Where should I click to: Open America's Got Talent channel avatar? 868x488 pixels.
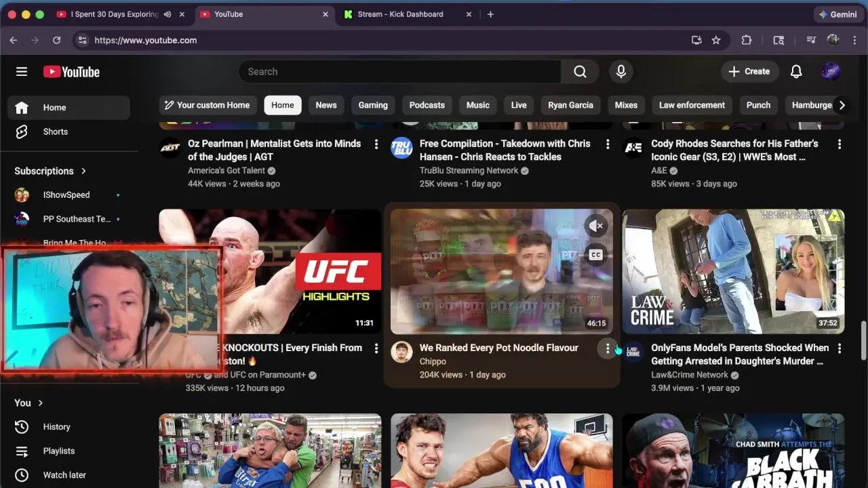coord(170,148)
